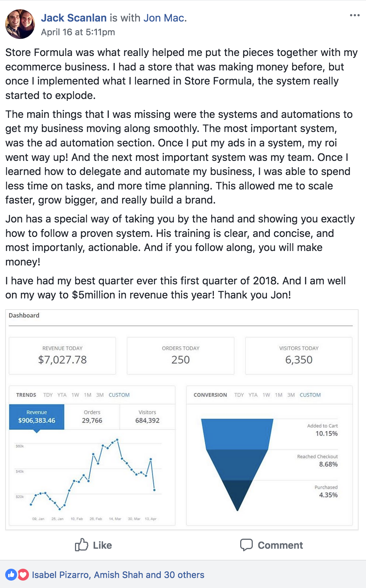
Task: Open Jack Scanlan's profile picture
Action: coord(20,24)
